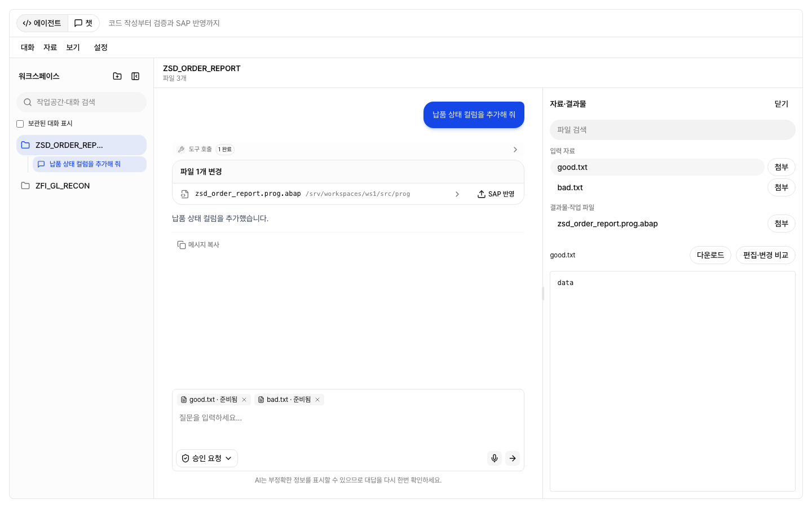Select bad.txt in 입력 자료 list
The height and width of the screenshot is (508, 812).
tap(657, 187)
